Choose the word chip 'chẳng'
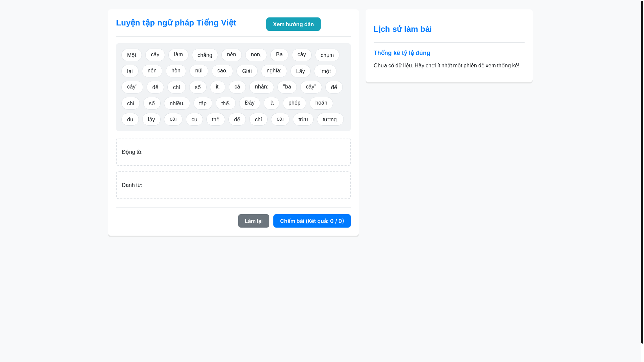Screen dimensions: 644x362 click(x=205, y=55)
